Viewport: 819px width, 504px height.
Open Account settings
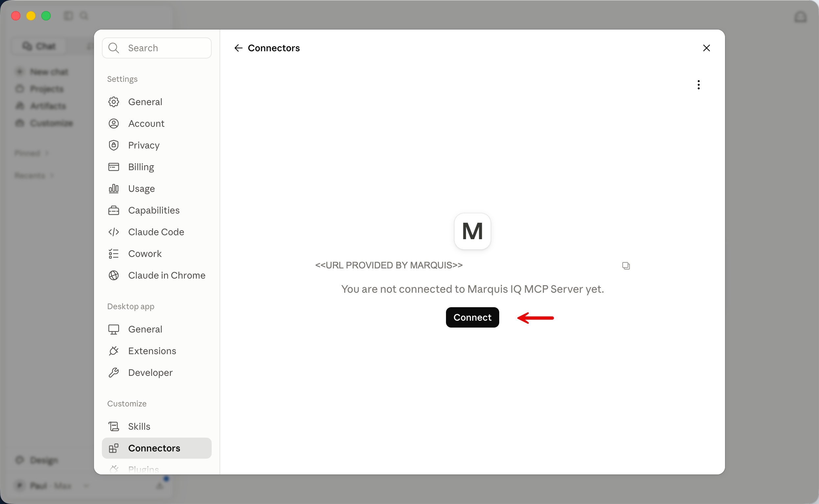click(x=157, y=124)
